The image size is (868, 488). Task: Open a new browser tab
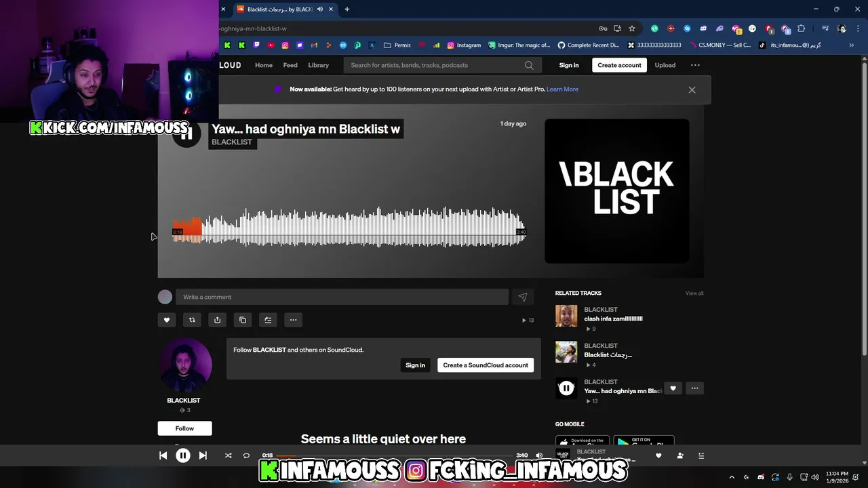(347, 9)
